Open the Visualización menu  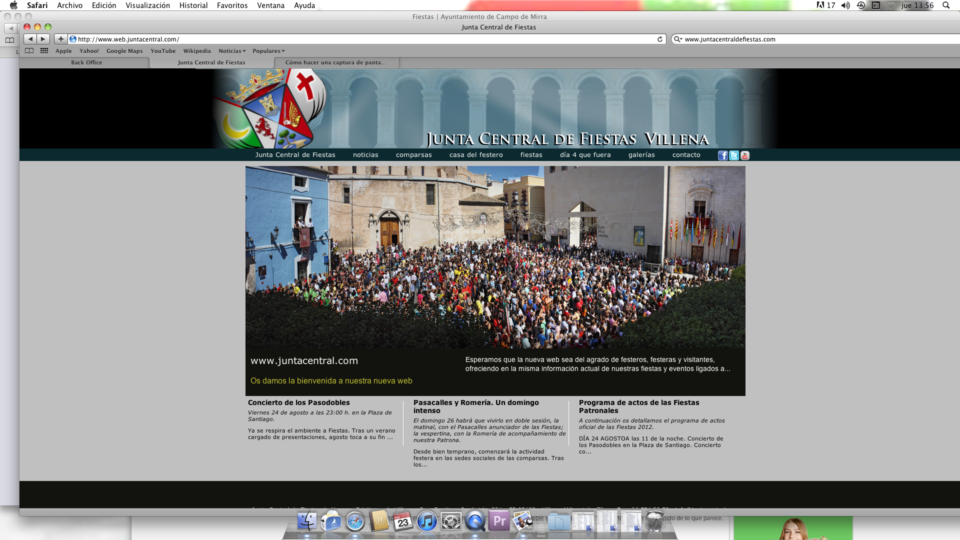(148, 5)
